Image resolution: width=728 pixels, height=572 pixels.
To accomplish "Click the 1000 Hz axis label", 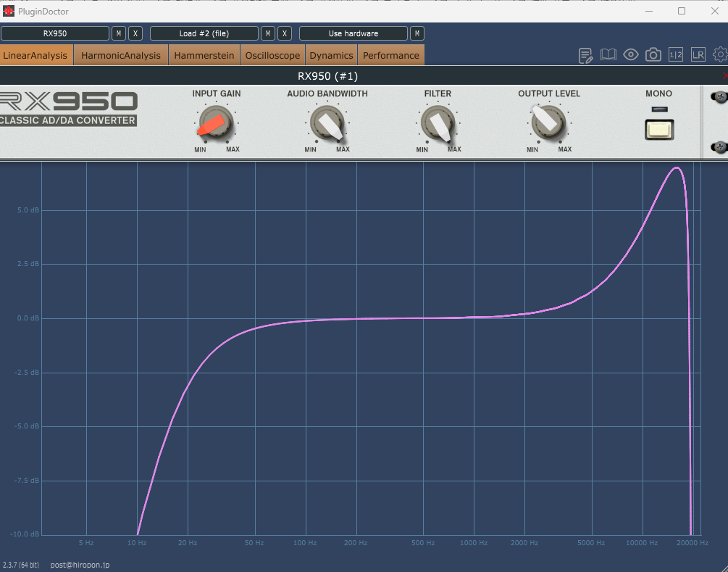I will (474, 543).
